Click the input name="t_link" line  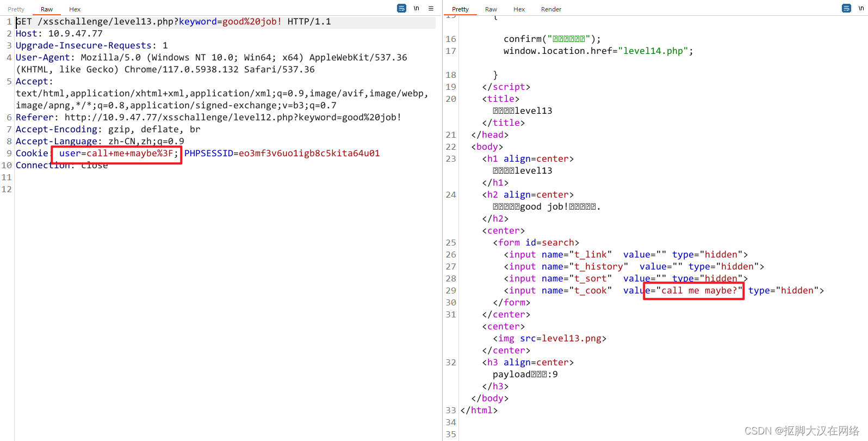(626, 255)
